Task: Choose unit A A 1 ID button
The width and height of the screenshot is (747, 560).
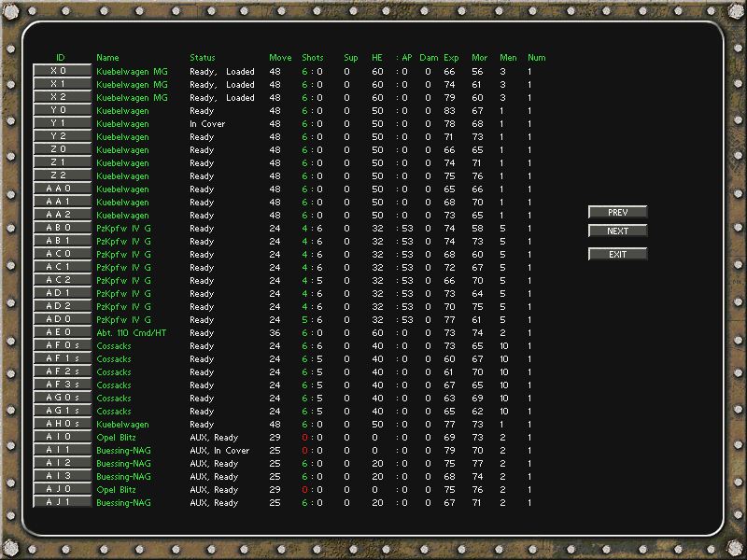Action: pos(62,202)
